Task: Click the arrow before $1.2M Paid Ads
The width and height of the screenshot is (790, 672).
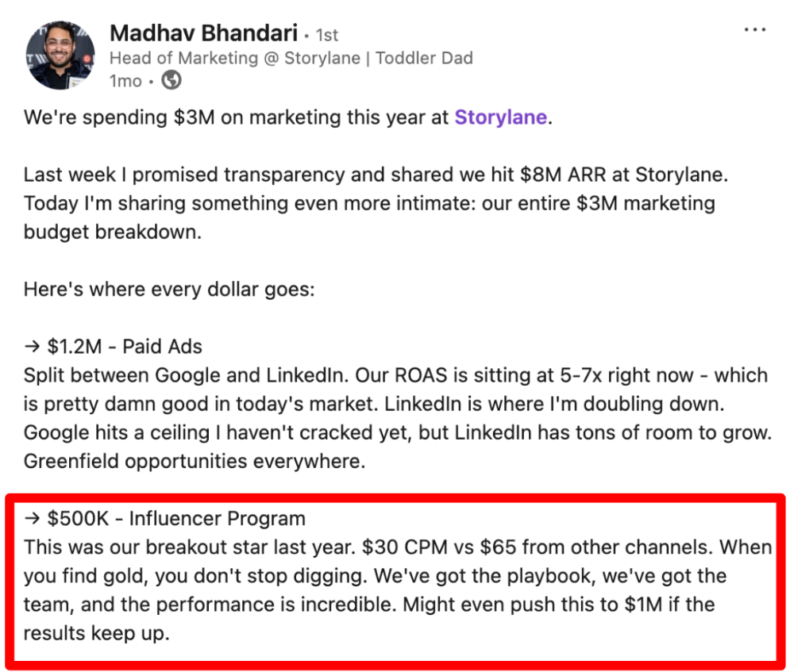Action: coord(32,347)
